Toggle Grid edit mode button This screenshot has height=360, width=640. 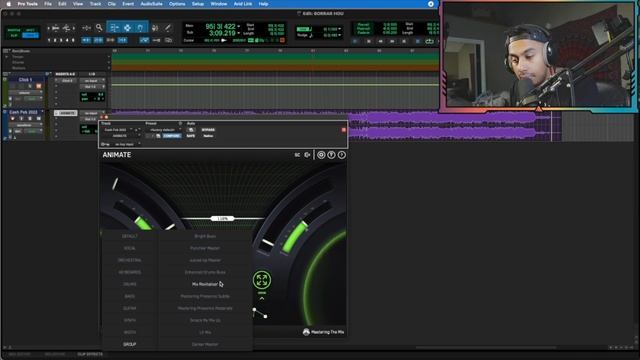(x=31, y=36)
